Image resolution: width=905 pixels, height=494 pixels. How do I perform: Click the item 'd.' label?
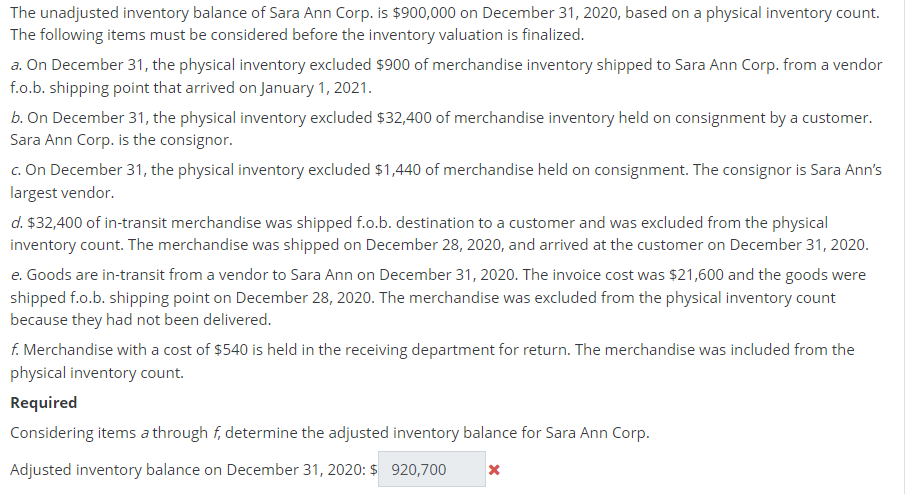coord(17,223)
